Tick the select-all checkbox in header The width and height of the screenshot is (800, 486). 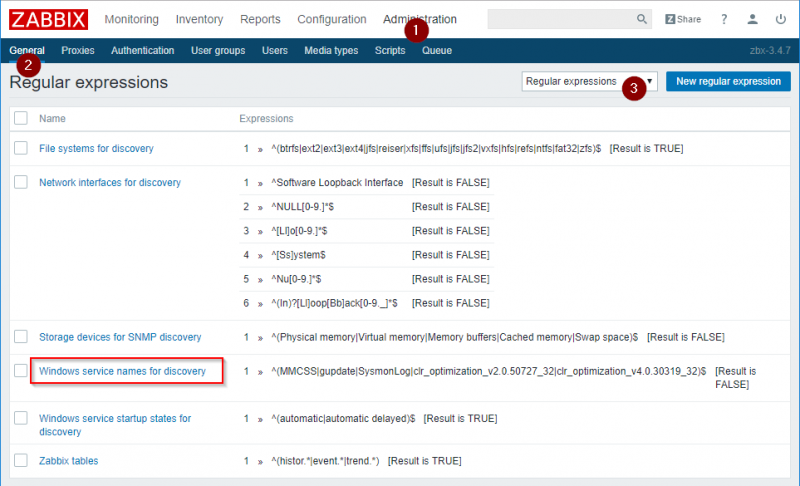click(x=21, y=118)
